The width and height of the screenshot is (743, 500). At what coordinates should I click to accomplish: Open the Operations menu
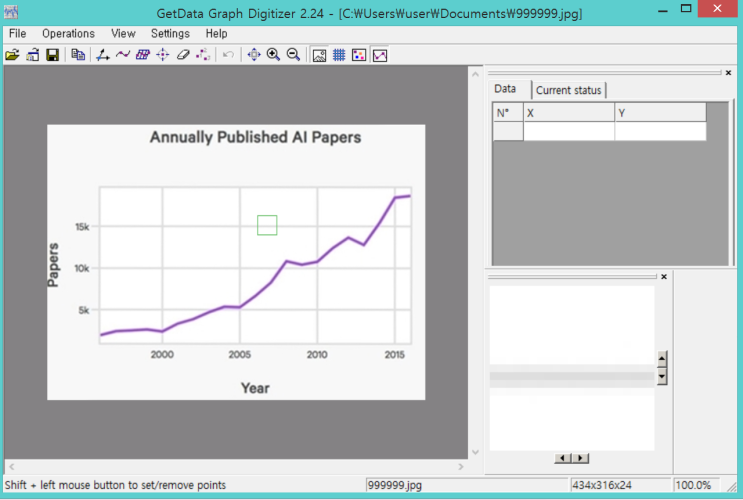click(x=68, y=34)
